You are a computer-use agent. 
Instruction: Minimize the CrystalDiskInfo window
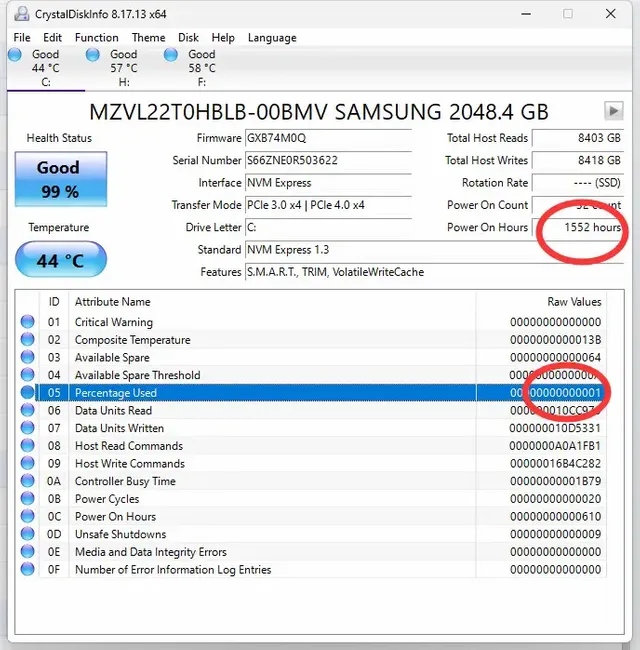tap(526, 14)
